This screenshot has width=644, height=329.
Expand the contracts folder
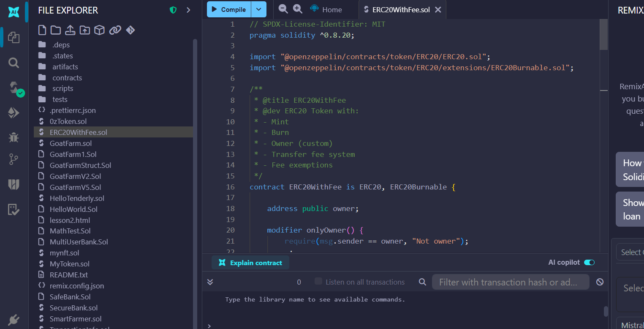click(x=67, y=78)
